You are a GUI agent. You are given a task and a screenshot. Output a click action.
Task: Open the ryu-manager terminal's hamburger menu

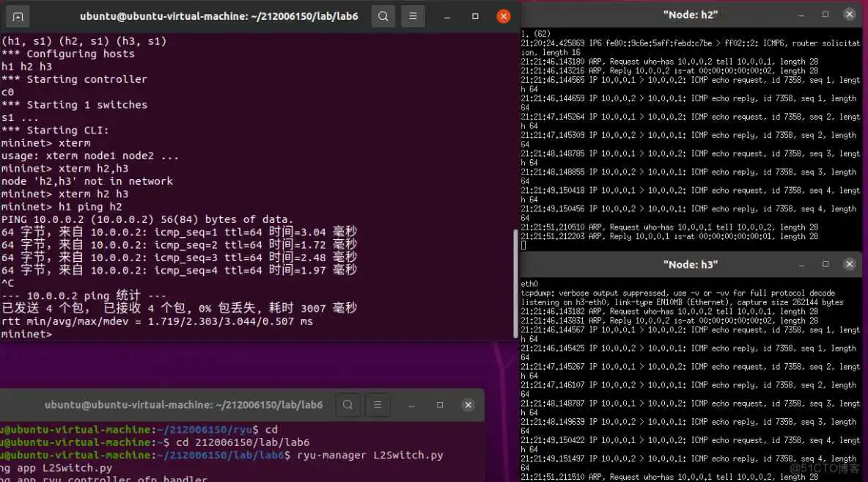[378, 404]
